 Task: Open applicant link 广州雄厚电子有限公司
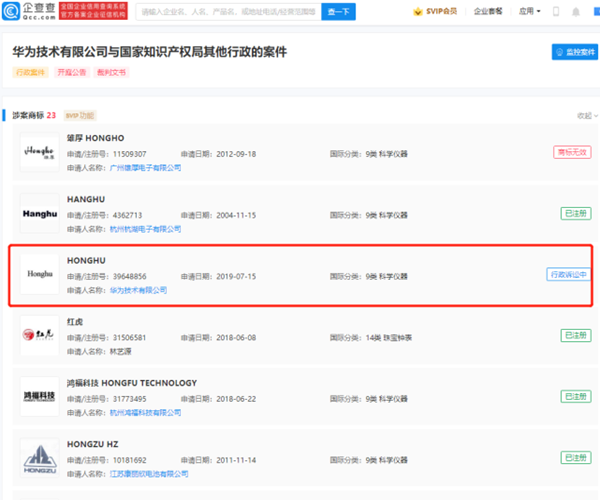(145, 168)
